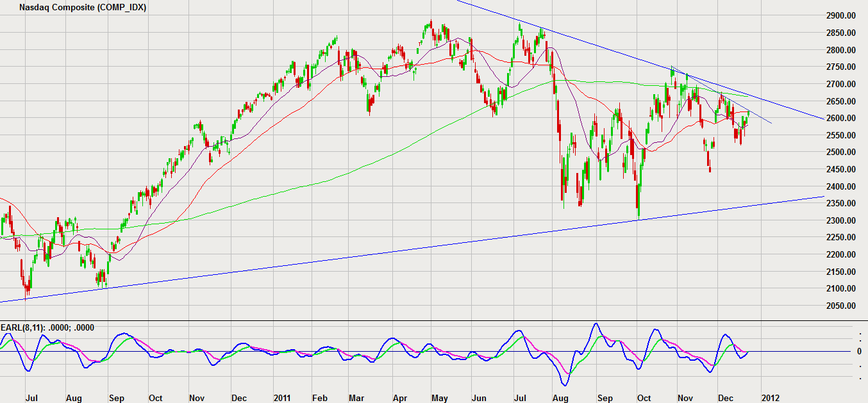Jump to the 2011 date marker
The width and height of the screenshot is (868, 403).
(x=282, y=398)
